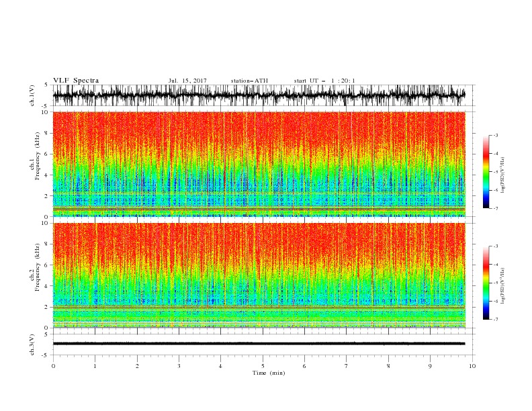The image size is (532, 411).
Task: Click time axis tick label "0"
Action: 53,366
